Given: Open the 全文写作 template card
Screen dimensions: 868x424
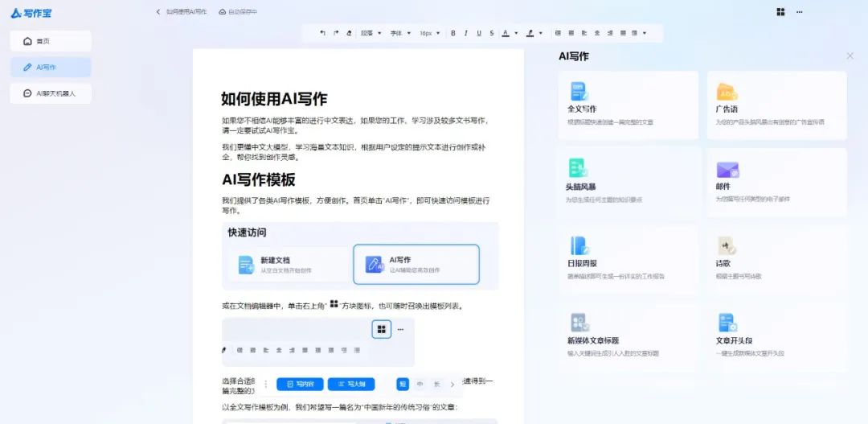Looking at the screenshot, I should pos(628,105).
